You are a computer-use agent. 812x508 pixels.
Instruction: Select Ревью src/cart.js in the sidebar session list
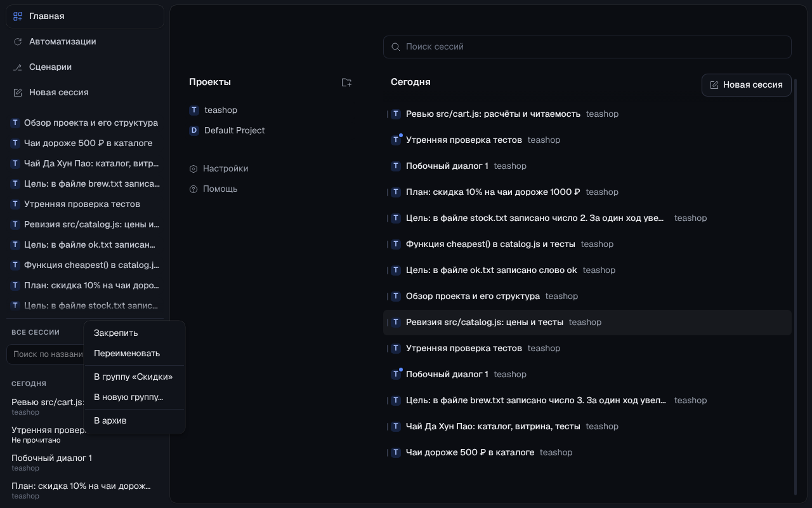point(46,407)
